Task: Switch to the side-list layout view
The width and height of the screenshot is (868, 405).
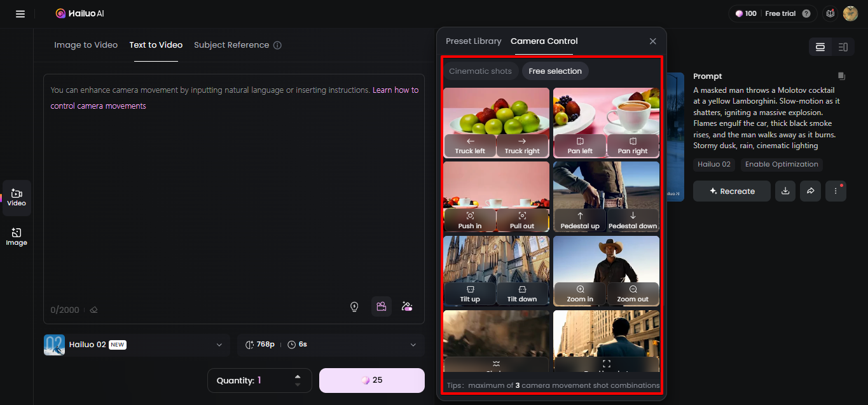Action: (843, 47)
